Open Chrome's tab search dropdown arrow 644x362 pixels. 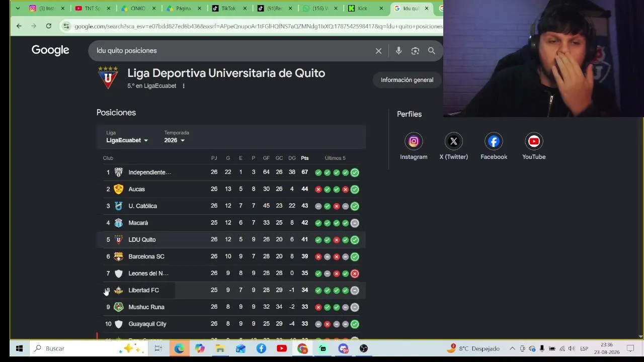click(18, 9)
